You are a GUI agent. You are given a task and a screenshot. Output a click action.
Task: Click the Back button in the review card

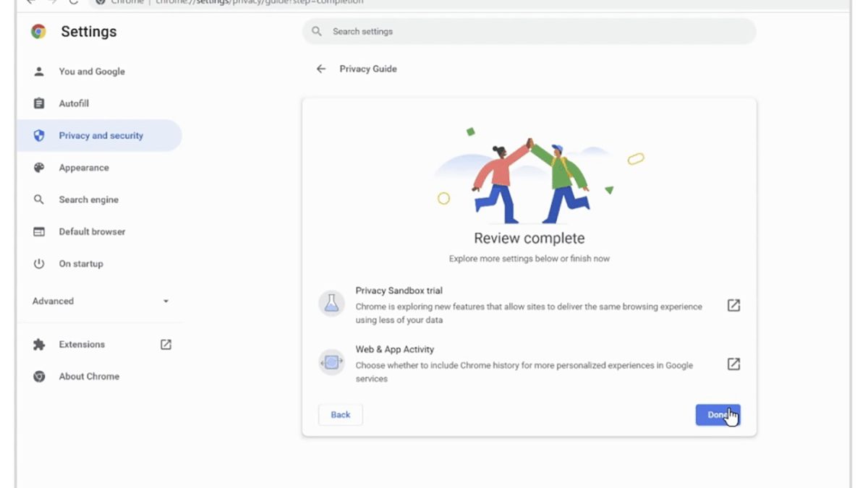click(x=340, y=415)
